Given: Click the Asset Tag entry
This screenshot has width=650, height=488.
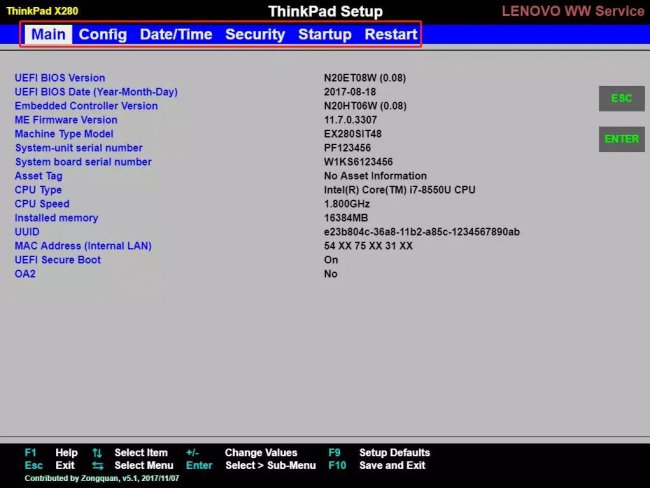Looking at the screenshot, I should [x=39, y=176].
